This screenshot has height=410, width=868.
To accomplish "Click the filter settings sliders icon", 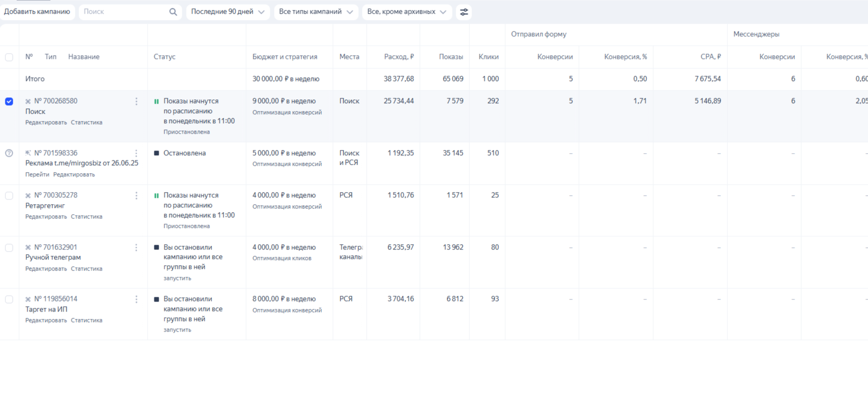I will 463,12.
